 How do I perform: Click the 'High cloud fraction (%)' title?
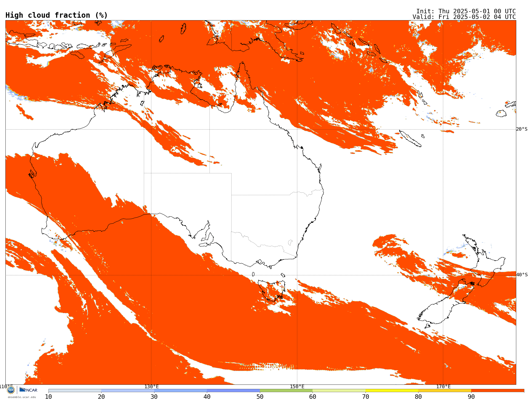[x=57, y=15]
